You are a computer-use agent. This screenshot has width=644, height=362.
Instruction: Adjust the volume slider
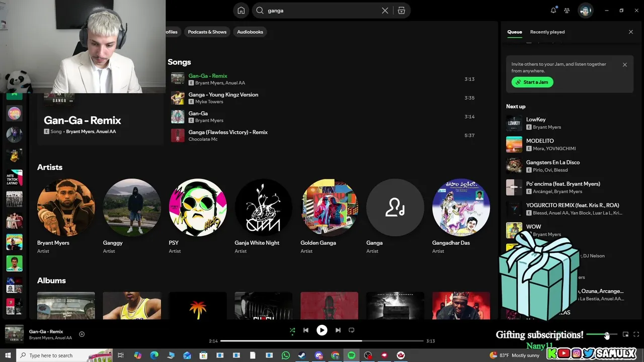pyautogui.click(x=601, y=334)
